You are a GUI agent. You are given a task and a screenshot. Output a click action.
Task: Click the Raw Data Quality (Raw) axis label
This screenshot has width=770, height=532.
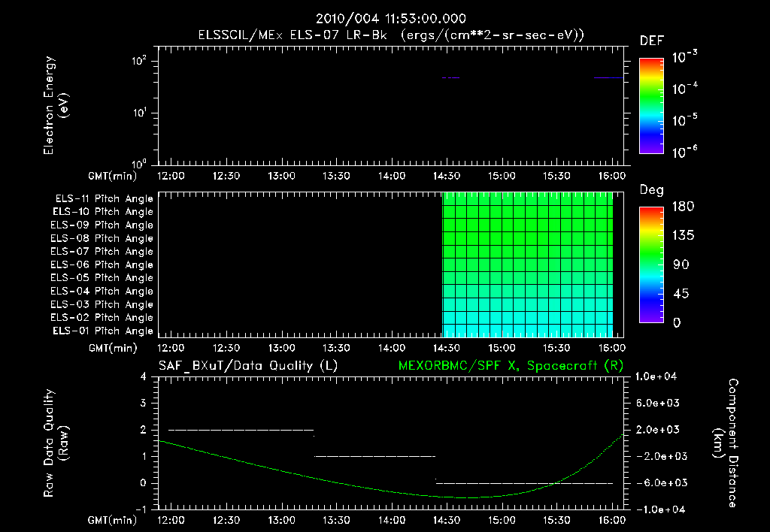click(56, 443)
